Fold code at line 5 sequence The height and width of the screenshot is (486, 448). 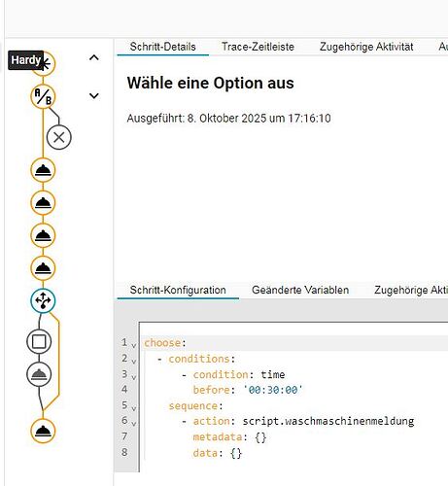coord(134,408)
